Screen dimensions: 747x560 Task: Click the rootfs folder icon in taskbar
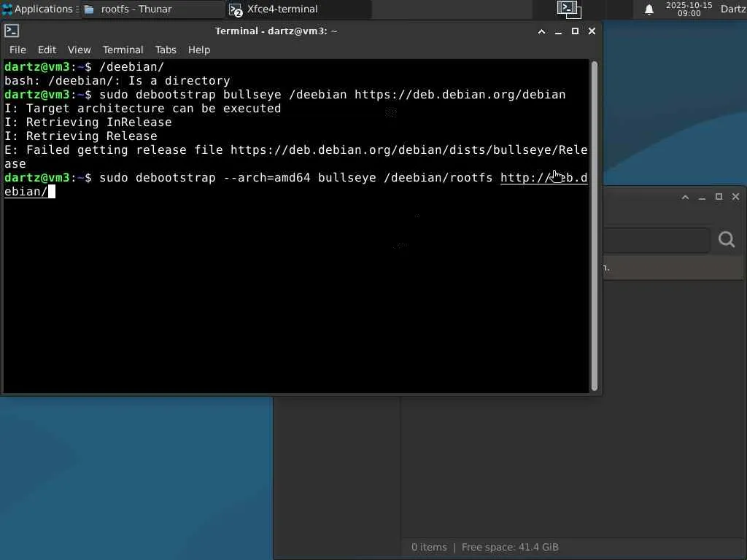(89, 9)
